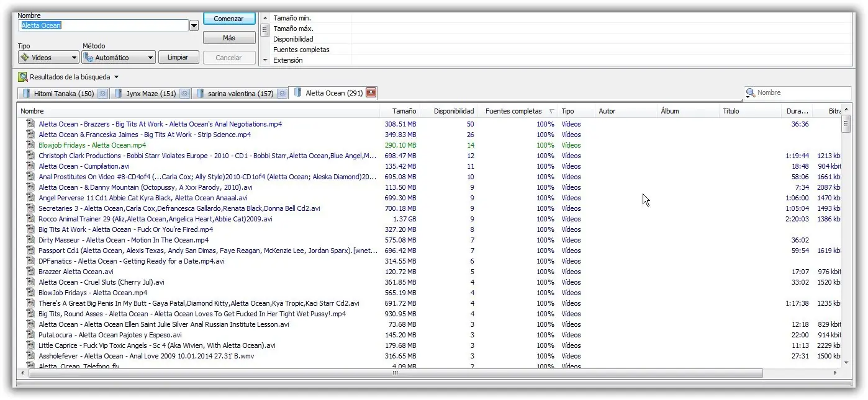Switch to the sarina valentina (157) tab

240,94
